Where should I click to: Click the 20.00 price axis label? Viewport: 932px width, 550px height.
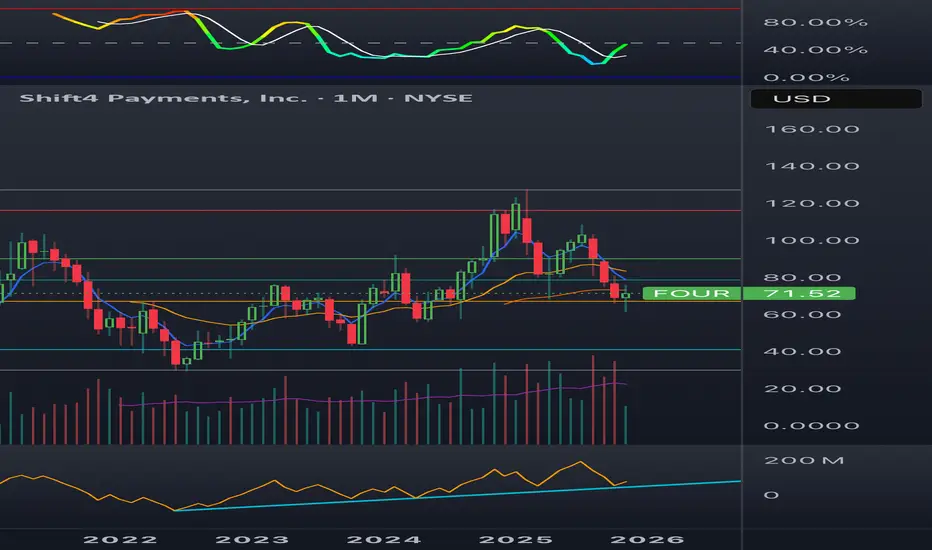tap(802, 389)
